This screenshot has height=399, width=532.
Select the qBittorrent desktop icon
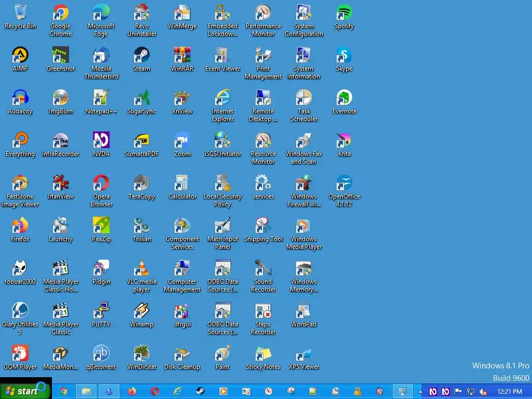click(101, 357)
